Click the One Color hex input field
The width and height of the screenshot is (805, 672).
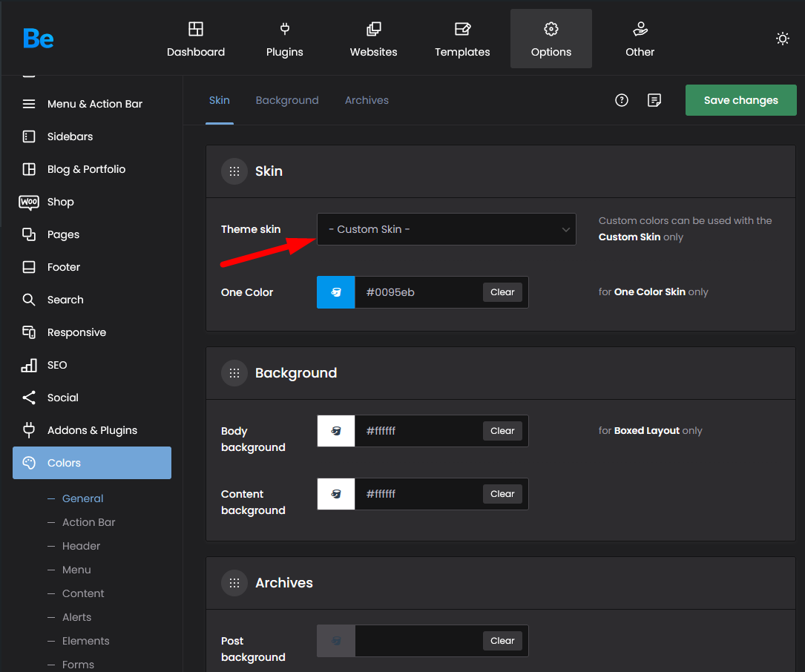point(418,292)
